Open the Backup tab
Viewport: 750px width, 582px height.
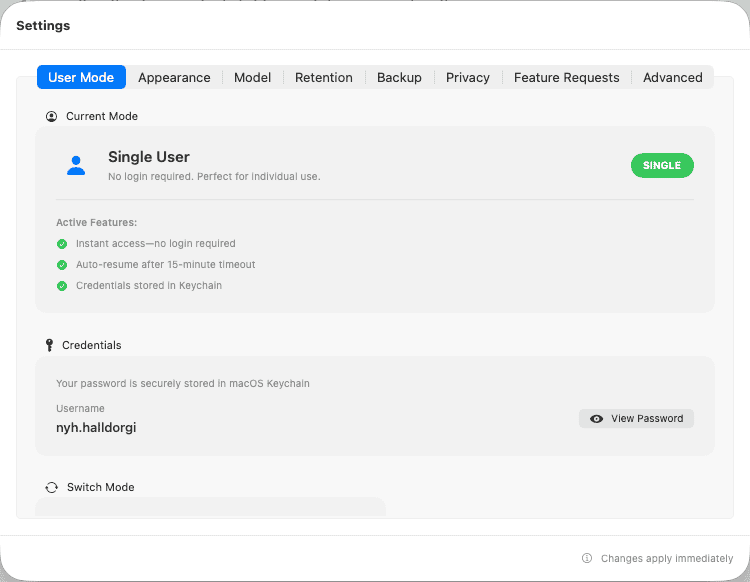click(x=399, y=77)
